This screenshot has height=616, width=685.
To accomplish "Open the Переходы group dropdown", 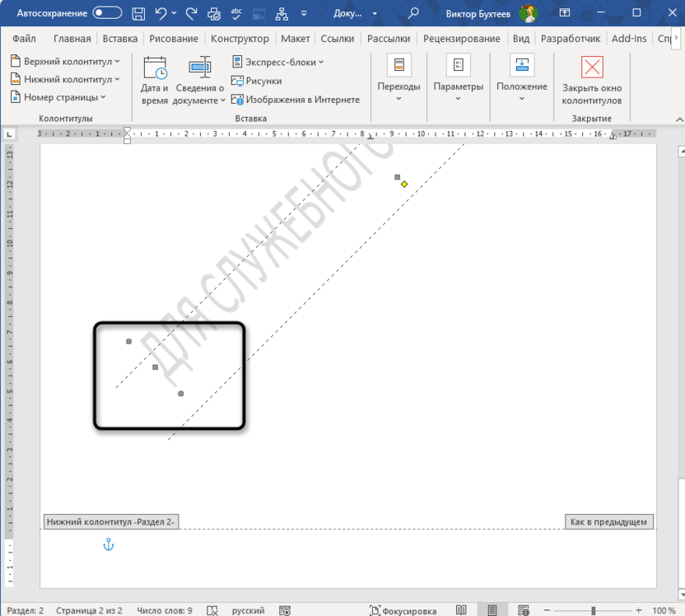I will point(398,78).
